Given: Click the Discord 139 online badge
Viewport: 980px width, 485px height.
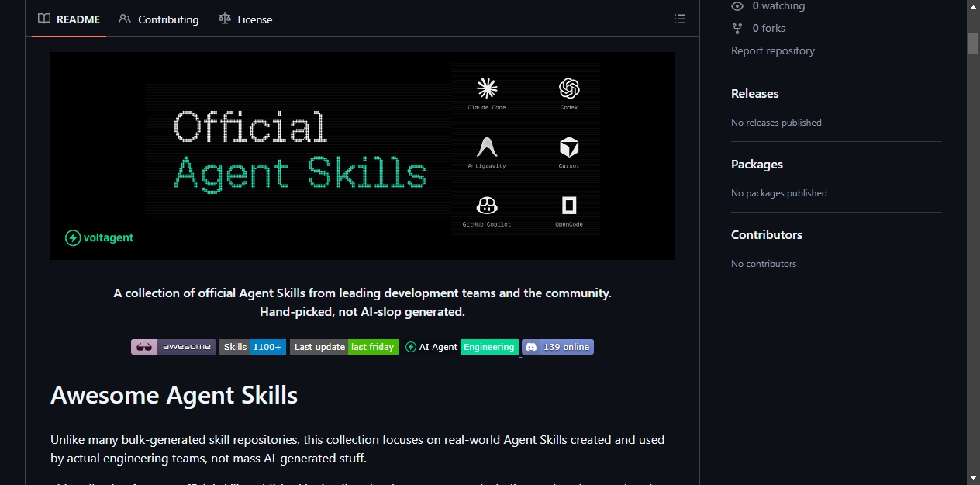Looking at the screenshot, I should pos(557,347).
